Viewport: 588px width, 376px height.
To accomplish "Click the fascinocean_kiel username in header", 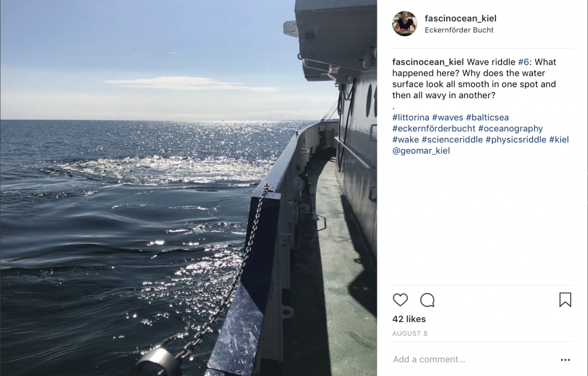I will 461,18.
